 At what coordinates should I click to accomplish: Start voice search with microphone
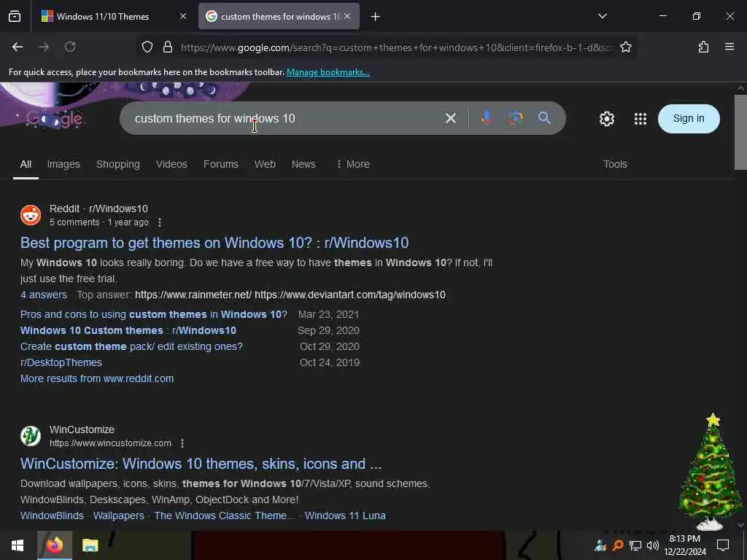[x=486, y=118]
